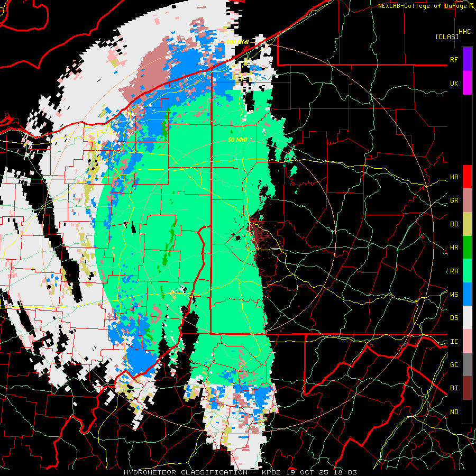Click the RF legend label text
The image size is (476, 476).
[454, 59]
